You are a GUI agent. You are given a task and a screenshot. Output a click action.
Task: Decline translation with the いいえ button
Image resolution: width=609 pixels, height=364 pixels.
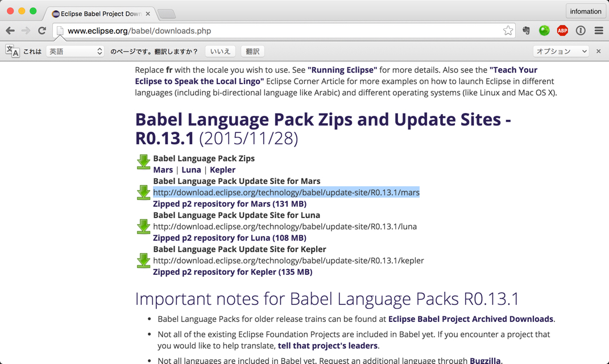(x=220, y=51)
